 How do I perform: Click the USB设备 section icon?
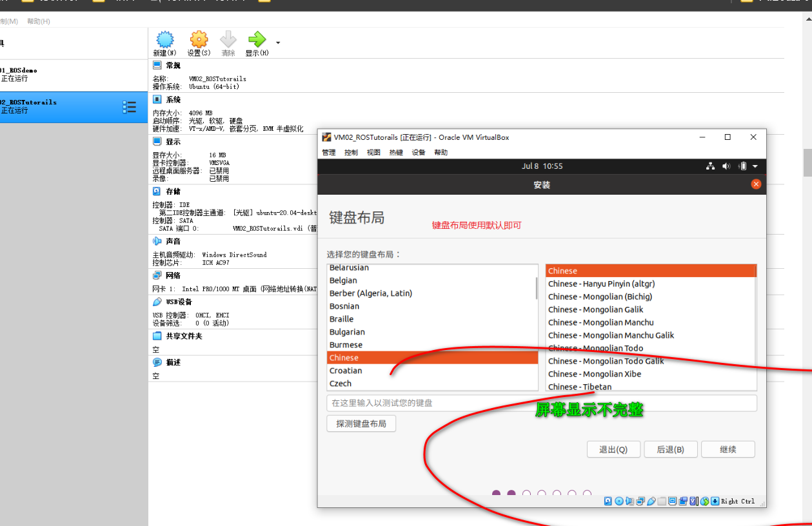157,302
